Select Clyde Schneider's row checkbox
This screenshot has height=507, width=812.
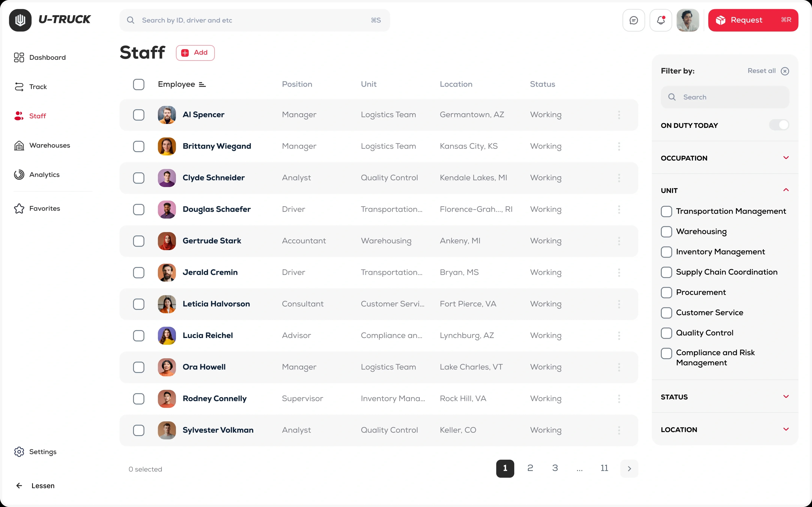tap(139, 178)
